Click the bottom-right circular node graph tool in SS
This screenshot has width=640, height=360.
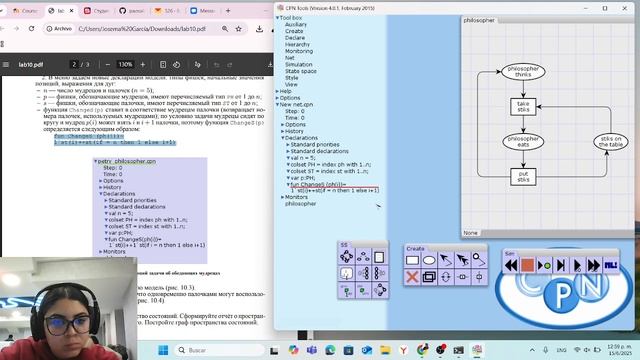380,290
